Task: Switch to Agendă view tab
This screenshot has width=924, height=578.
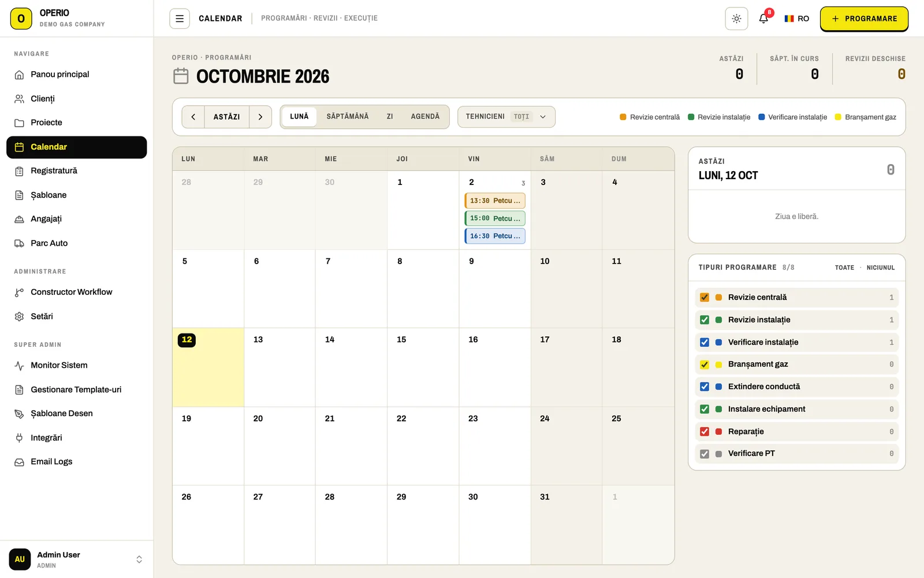Action: (425, 117)
